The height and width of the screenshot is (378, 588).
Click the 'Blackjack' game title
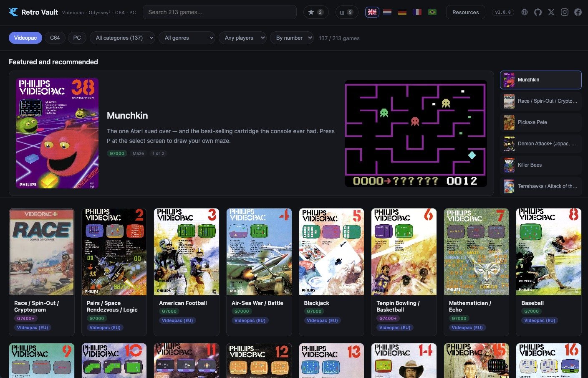(x=316, y=303)
